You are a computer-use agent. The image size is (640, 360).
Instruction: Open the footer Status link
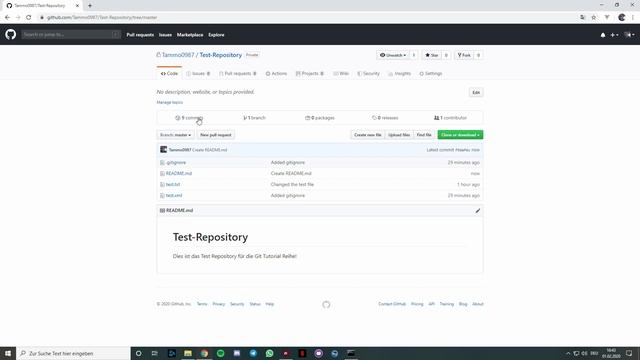(x=255, y=304)
